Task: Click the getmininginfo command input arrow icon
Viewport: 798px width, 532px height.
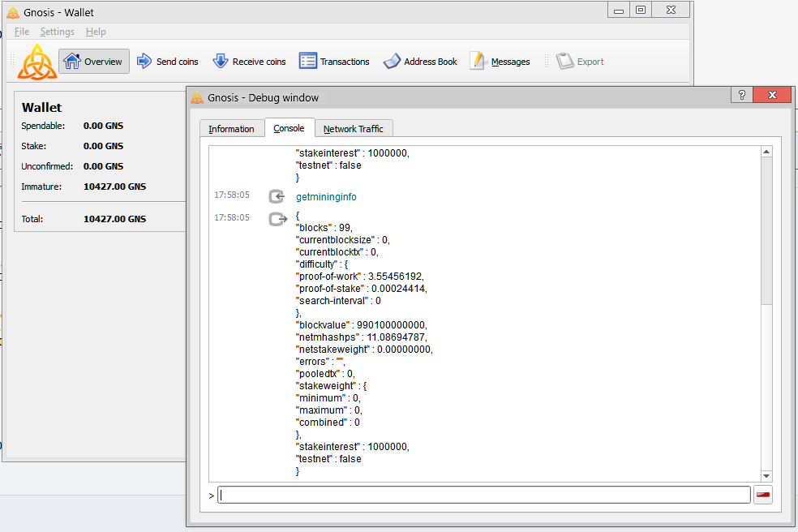Action: coord(277,196)
